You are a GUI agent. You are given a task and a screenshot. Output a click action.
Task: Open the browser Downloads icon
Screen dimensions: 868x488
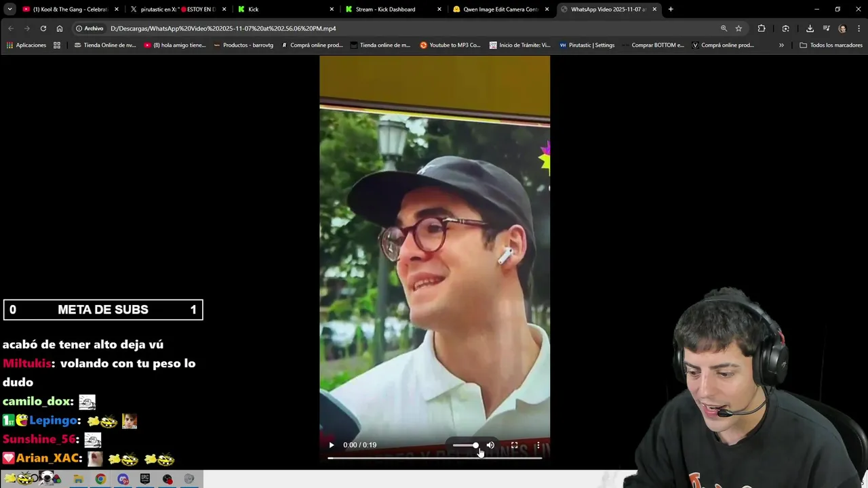(x=810, y=28)
